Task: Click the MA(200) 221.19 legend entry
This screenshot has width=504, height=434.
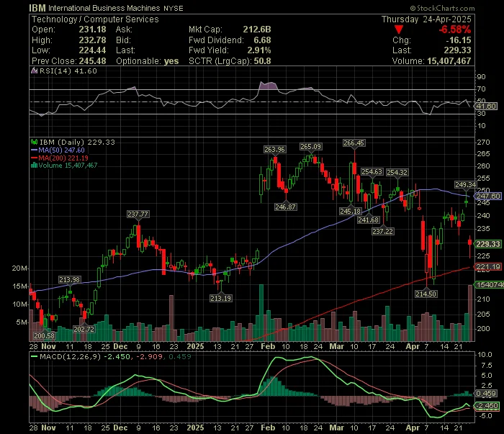Action: (x=60, y=158)
